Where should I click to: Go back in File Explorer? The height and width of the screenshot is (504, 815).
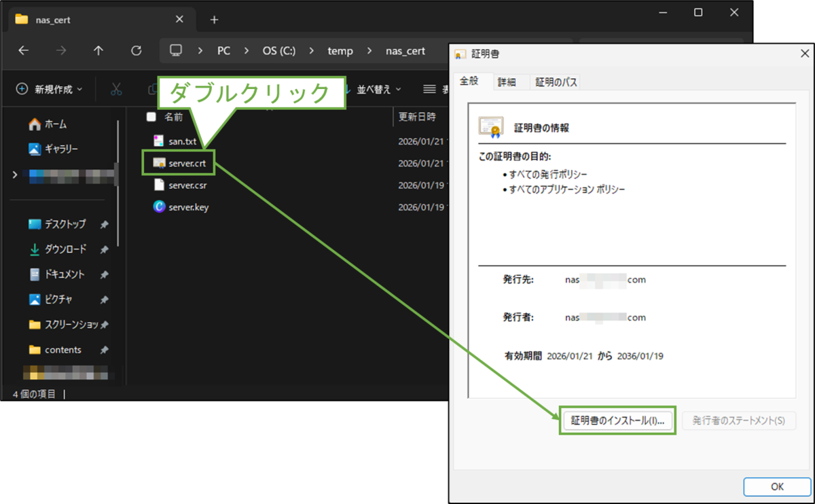pos(24,51)
